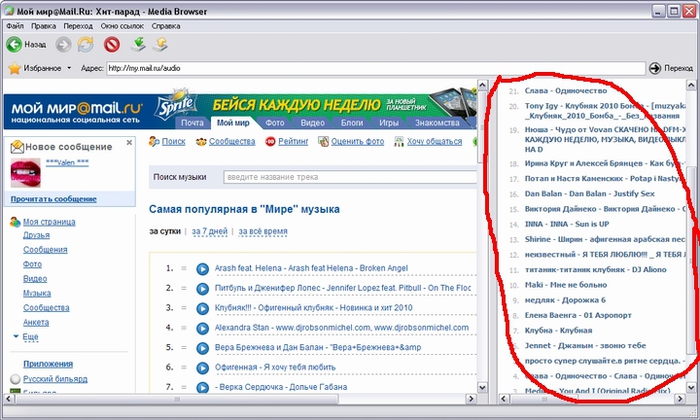
Task: Click Прочитать сообщение link
Action: coord(54,199)
